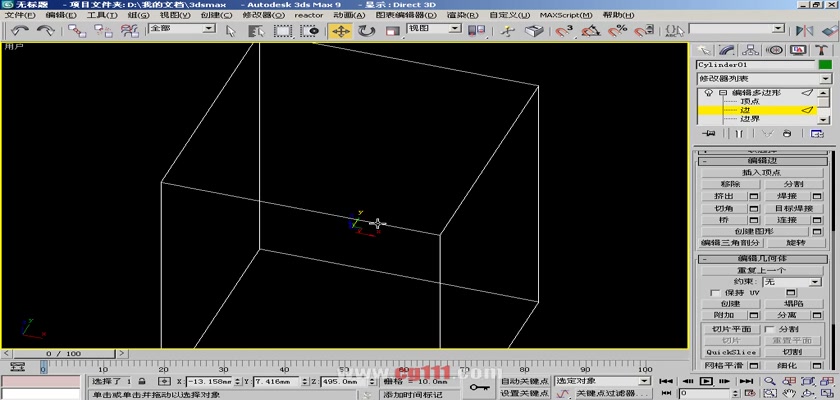Click the 插入顶点 button
840x400 pixels.
click(x=762, y=173)
